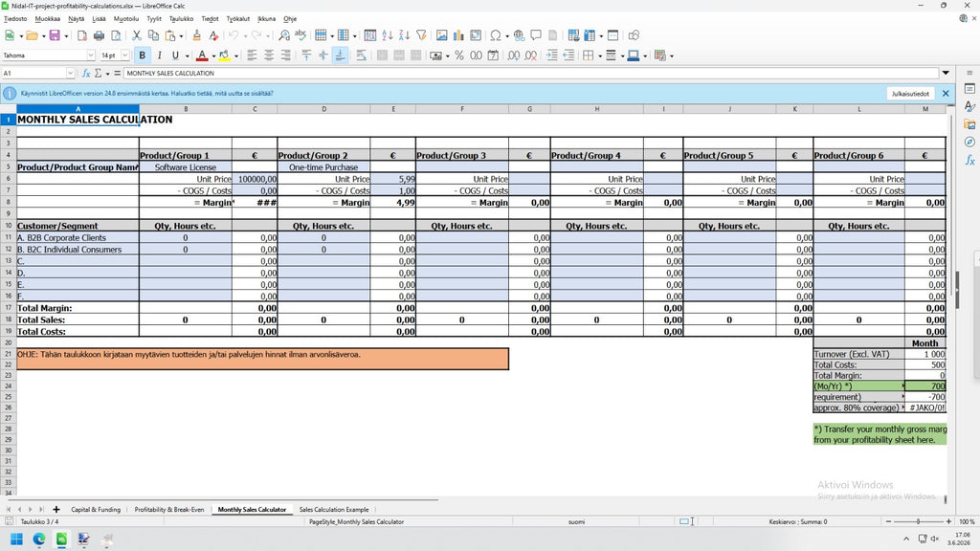Open the Function Wizard fx icon
Screen dimensions: 980x551
click(86, 73)
